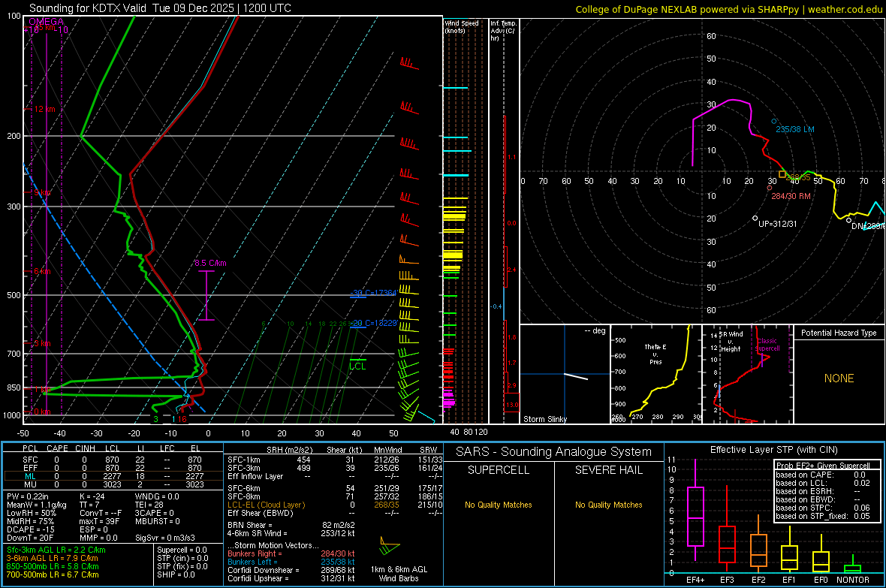
Task: Click the 'Corfidi Downshear =' entry
Action: (x=291, y=570)
